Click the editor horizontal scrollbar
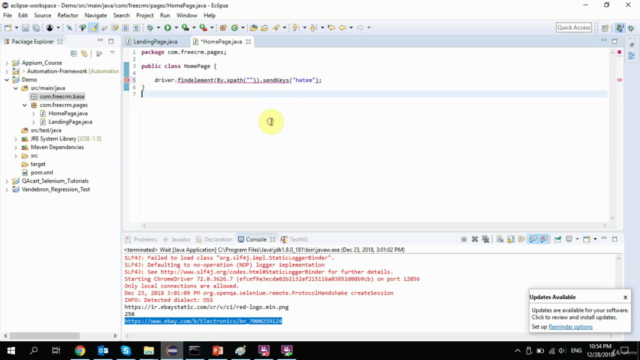 click(x=374, y=225)
